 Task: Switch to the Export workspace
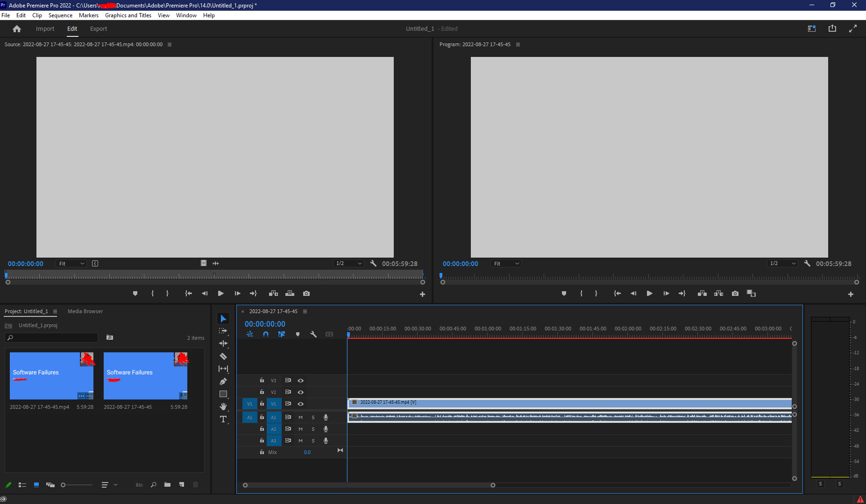99,29
